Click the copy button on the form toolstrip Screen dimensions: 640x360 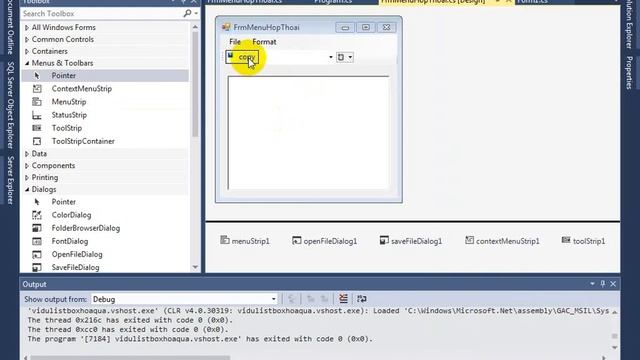(x=242, y=57)
